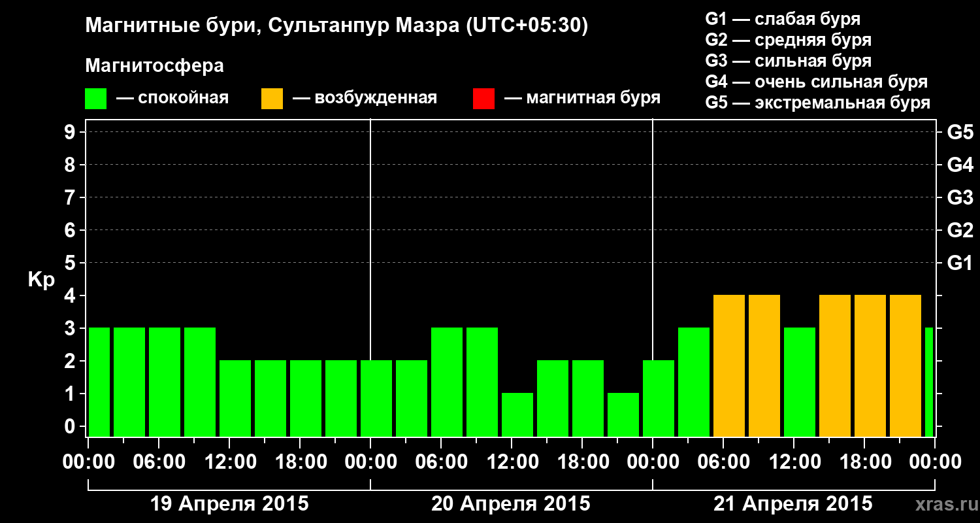Click the G3 label on right axis
The height and width of the screenshot is (523, 980).
coord(960,197)
